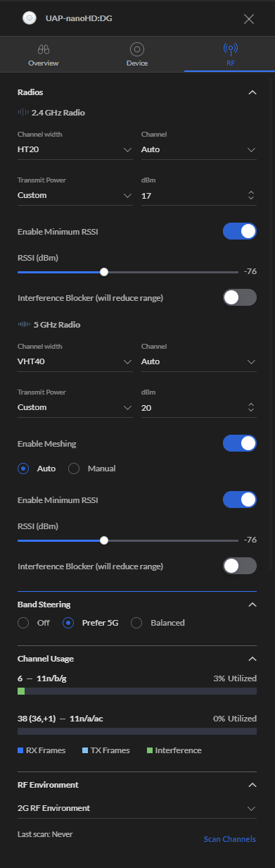Turn off the Enable Meshing toggle
Screen dimensions: 275x868
[x=240, y=443]
